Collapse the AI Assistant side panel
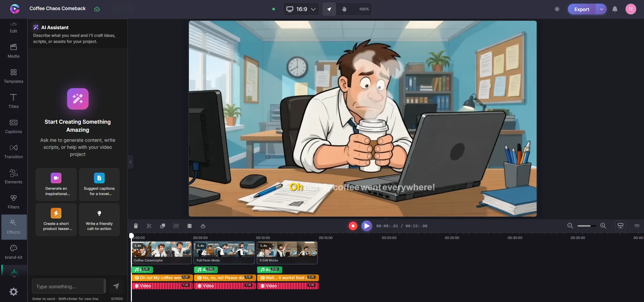The height and width of the screenshot is (302, 644). pos(131,162)
